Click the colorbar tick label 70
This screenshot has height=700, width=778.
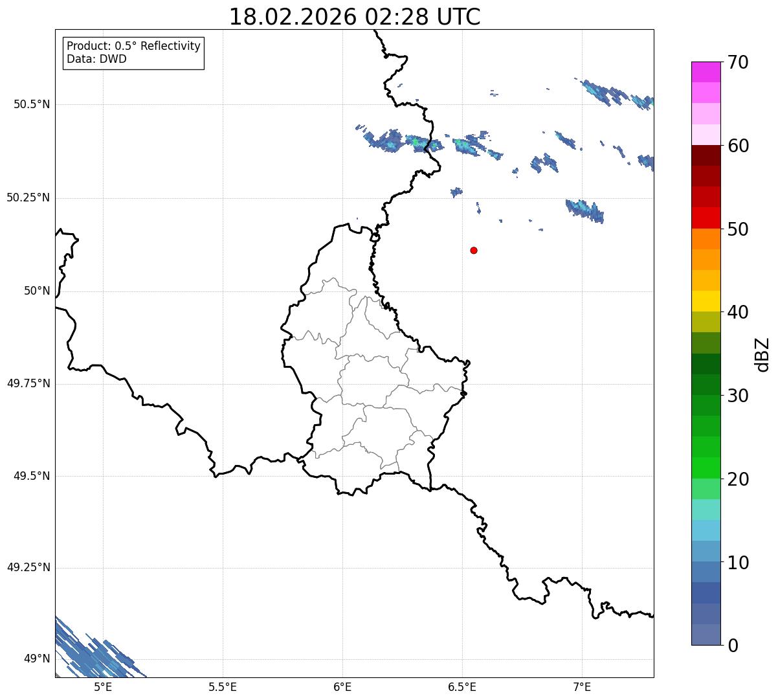(x=738, y=62)
